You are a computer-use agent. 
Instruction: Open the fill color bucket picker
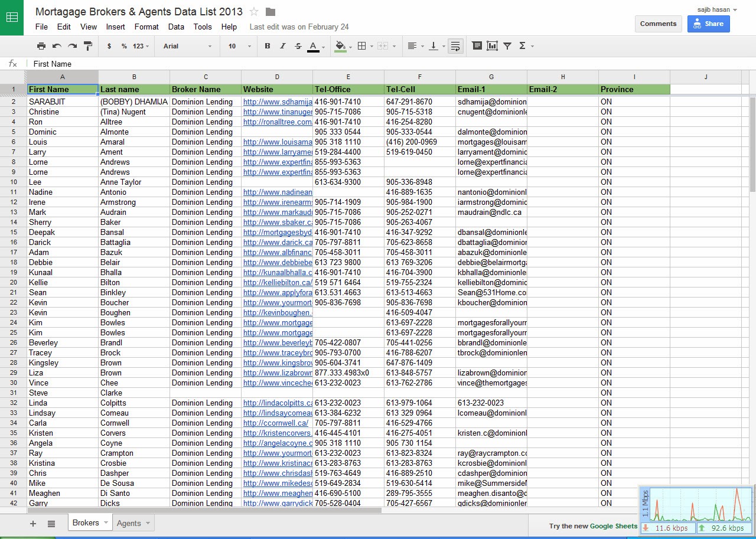click(x=343, y=46)
